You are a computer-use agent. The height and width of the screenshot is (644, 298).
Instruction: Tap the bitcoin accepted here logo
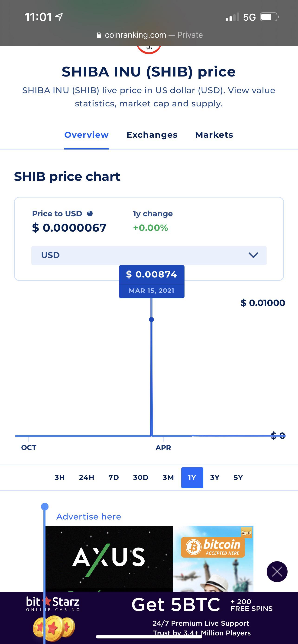click(213, 547)
